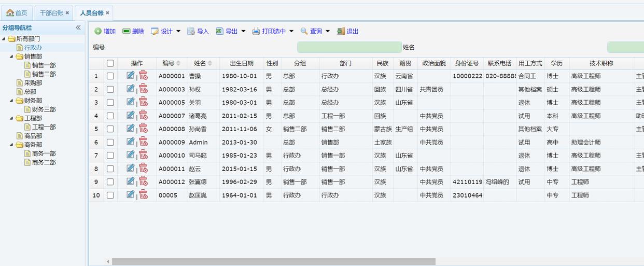The width and height of the screenshot is (644, 266).
Task: Click the 导入 import toolbar icon
Action: [x=191, y=32]
